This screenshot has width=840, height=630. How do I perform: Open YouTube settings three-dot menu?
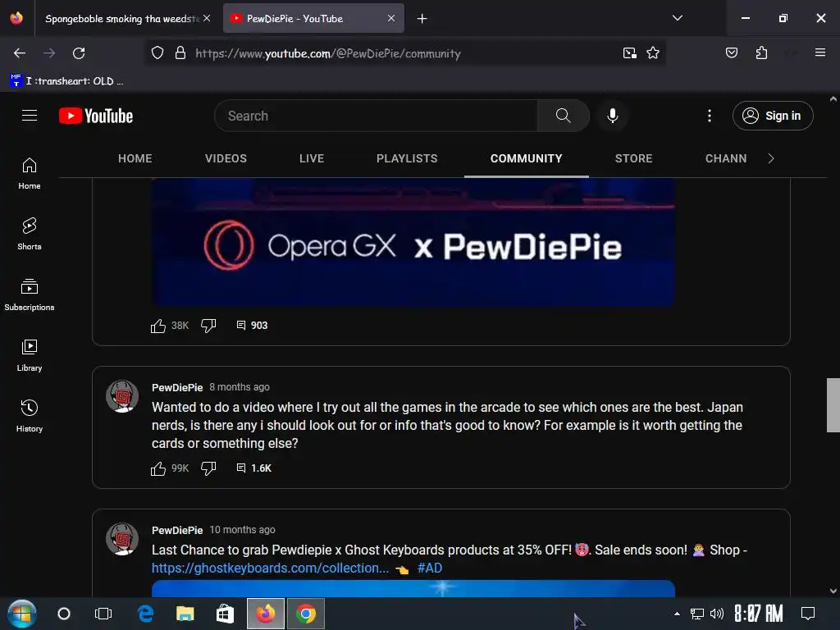click(710, 116)
